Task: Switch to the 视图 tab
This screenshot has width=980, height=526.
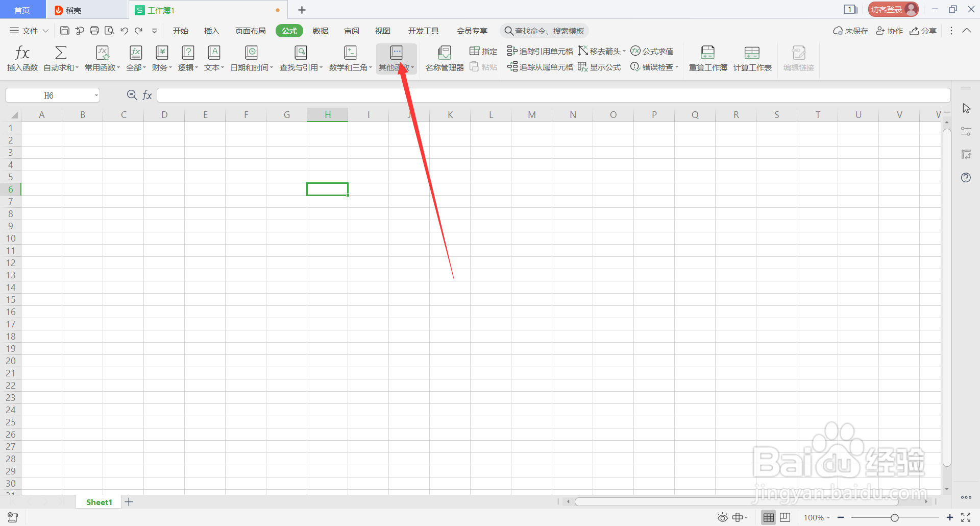Action: coord(383,31)
